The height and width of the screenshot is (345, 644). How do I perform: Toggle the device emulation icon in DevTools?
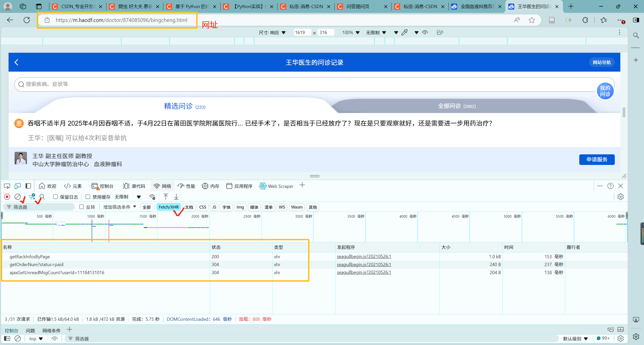click(x=18, y=186)
